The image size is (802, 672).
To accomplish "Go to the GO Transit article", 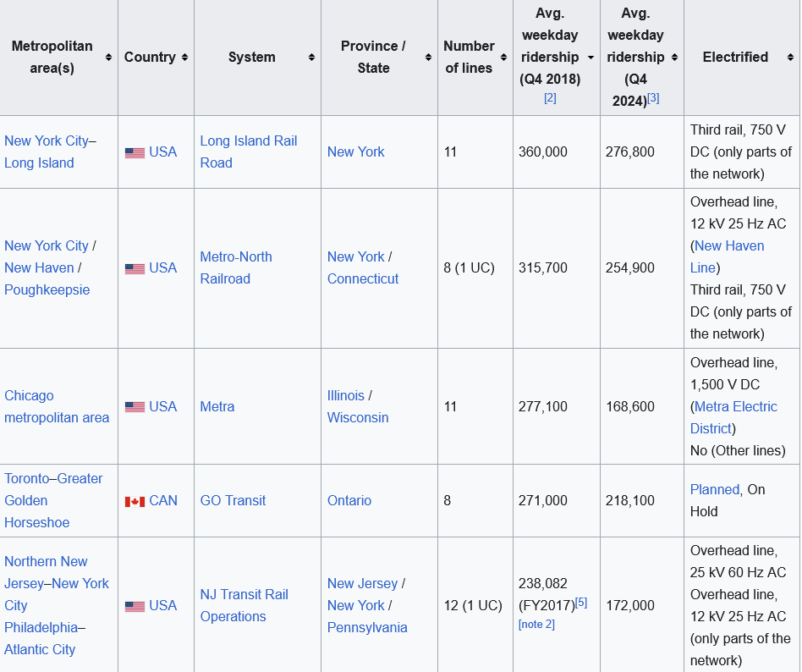I will [x=233, y=500].
